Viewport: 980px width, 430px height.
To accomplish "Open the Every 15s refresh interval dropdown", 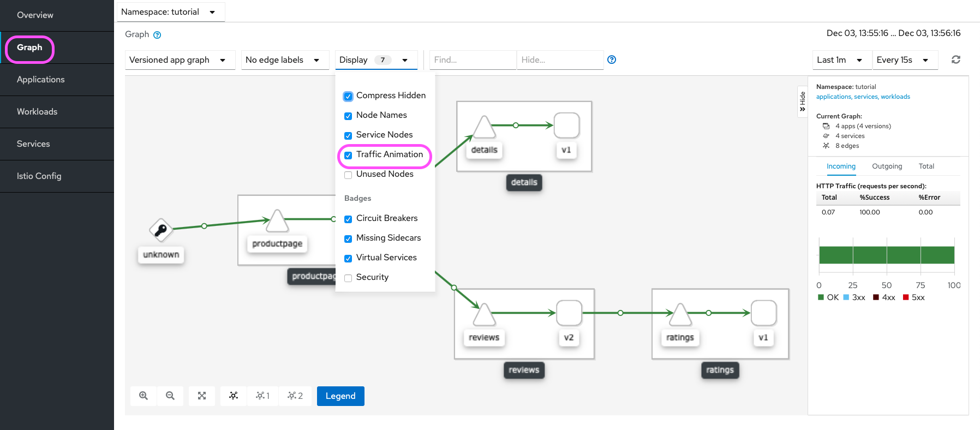I will [x=904, y=60].
